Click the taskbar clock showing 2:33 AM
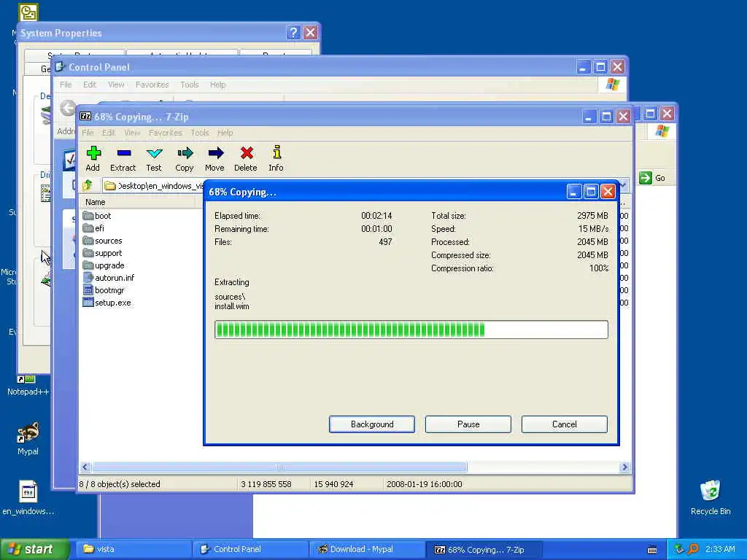Viewport: 747px width, 560px height. click(720, 549)
